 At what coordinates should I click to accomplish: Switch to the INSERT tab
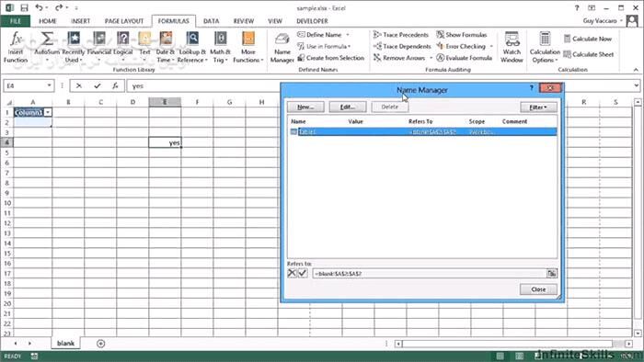pyautogui.click(x=81, y=21)
